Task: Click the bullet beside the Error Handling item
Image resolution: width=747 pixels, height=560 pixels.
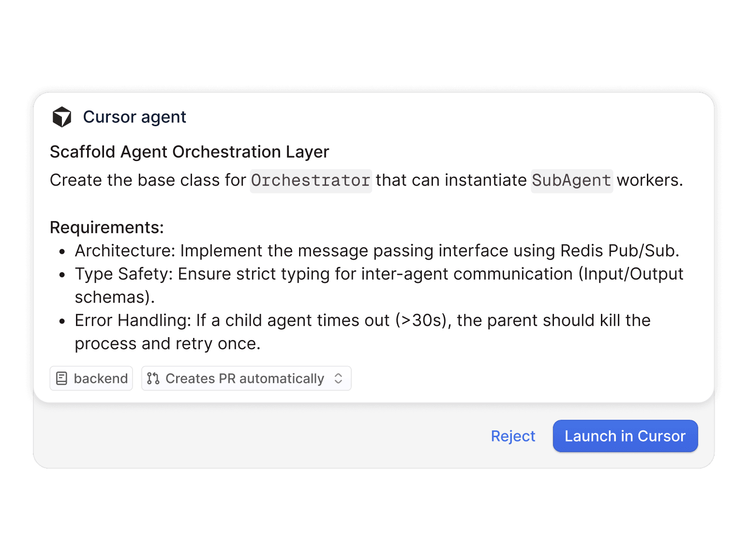Action: (62, 320)
